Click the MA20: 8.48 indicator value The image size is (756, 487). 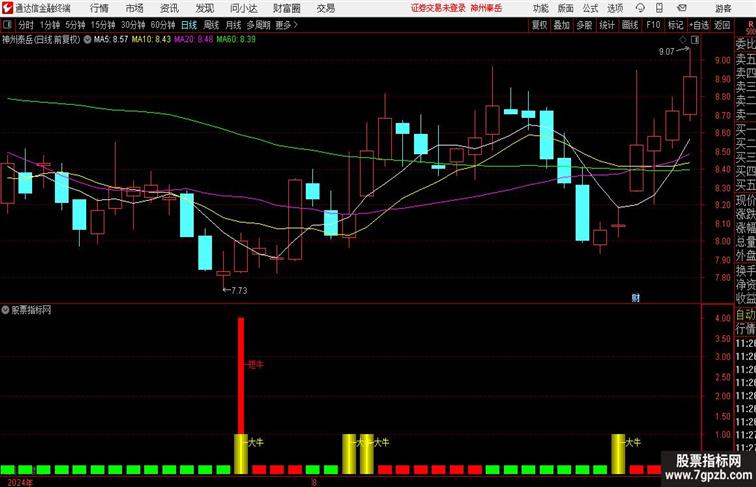click(193, 40)
